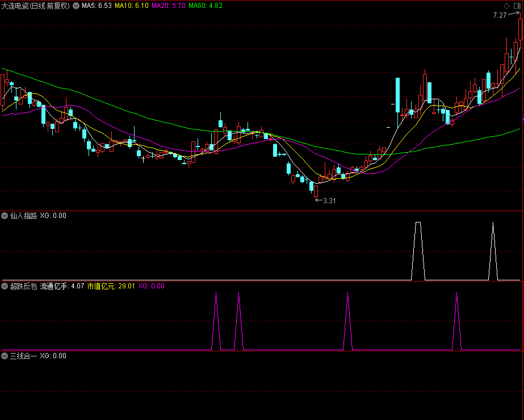Viewport: 524px width, 420px height.
Task: Toggle the side panel layout icon
Action: click(x=517, y=6)
